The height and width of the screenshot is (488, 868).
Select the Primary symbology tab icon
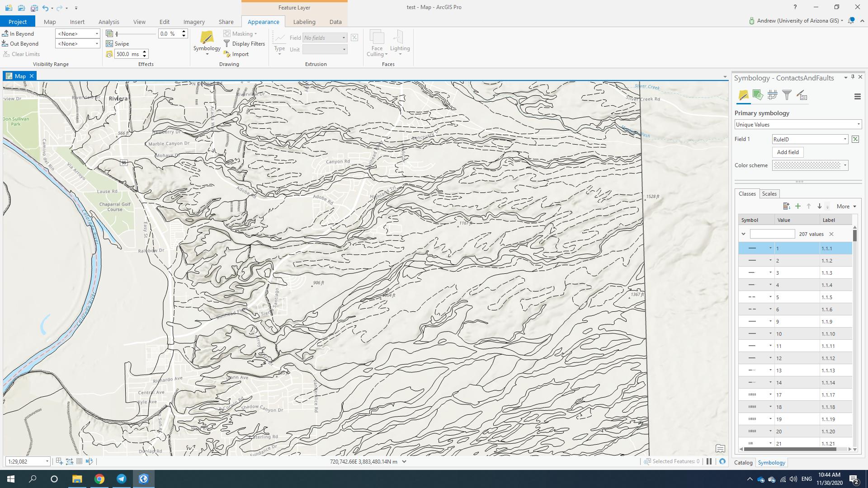tap(743, 95)
